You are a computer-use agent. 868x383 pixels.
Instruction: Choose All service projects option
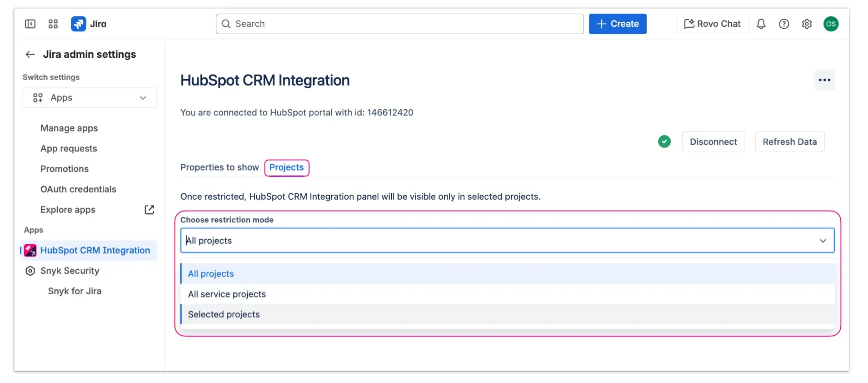click(x=508, y=294)
